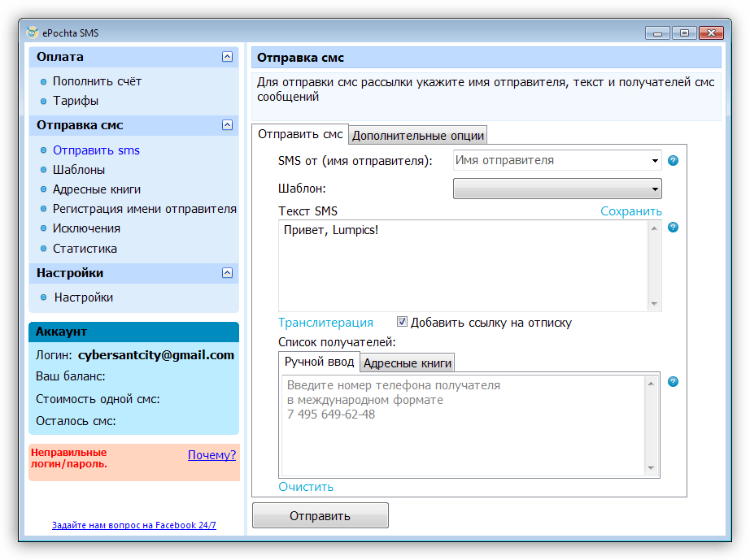Click the ePochta SMS title bar icon
Image resolution: width=750 pixels, height=560 pixels.
point(32,33)
